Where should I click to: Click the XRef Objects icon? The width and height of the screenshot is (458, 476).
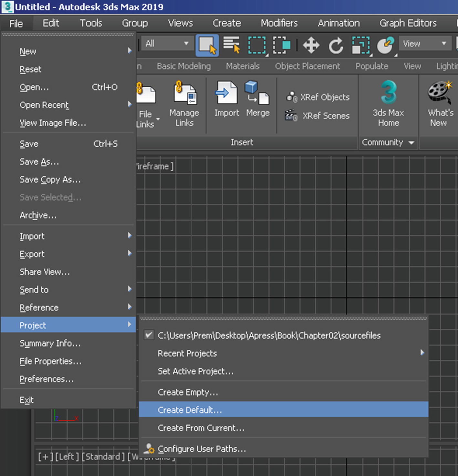click(292, 97)
